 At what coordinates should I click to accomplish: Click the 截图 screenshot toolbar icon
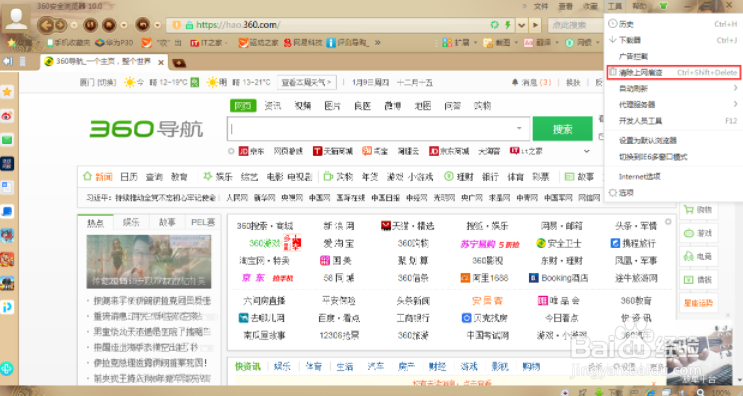(x=488, y=43)
